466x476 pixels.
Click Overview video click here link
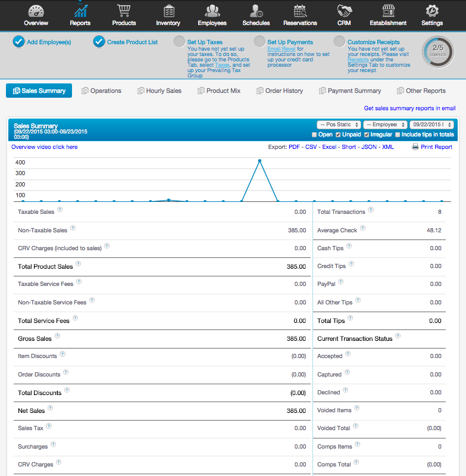pyautogui.click(x=44, y=147)
